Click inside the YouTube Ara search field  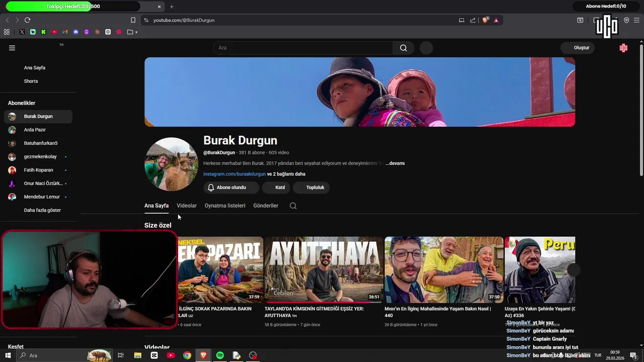click(303, 48)
